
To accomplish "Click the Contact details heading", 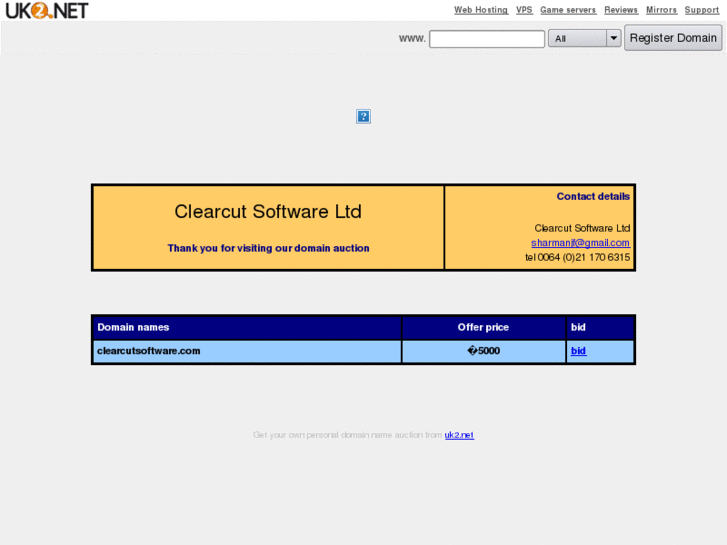I will tap(593, 196).
